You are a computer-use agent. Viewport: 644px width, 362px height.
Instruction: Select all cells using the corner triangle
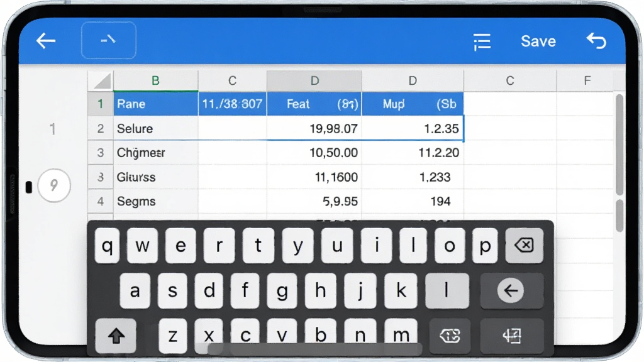click(101, 81)
